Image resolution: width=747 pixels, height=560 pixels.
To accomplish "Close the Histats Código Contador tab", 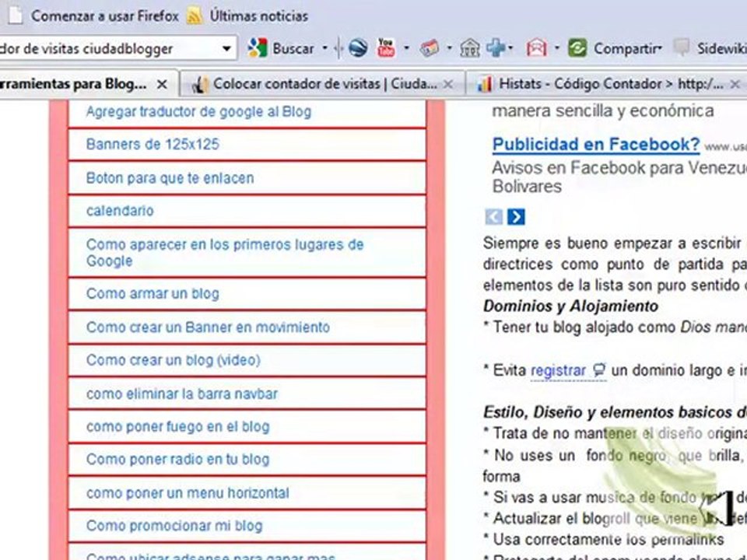I will pos(735,85).
